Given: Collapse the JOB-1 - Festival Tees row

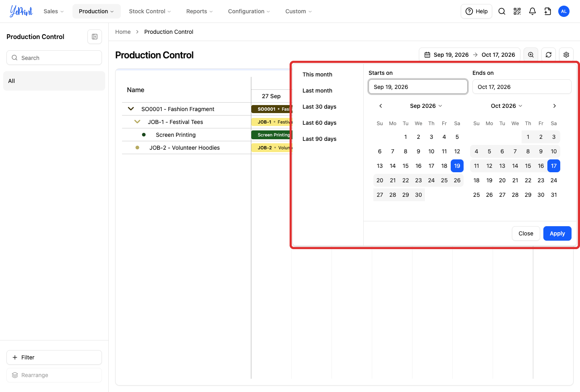Looking at the screenshot, I should (x=137, y=122).
